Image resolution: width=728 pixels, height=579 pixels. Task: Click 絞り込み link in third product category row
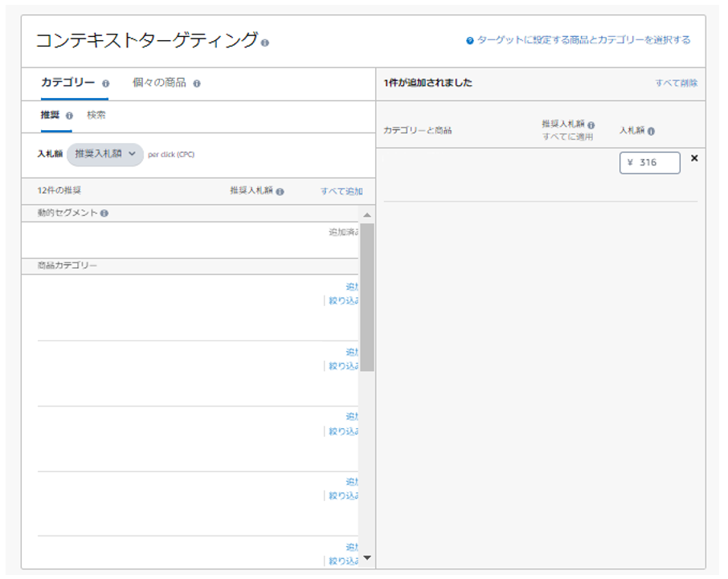(x=344, y=431)
